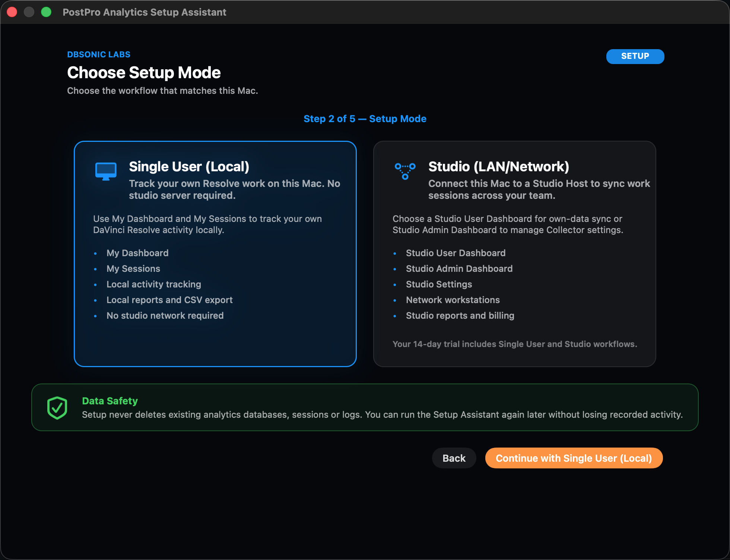Select the Studio (LAN/Network) card title

[x=499, y=166]
